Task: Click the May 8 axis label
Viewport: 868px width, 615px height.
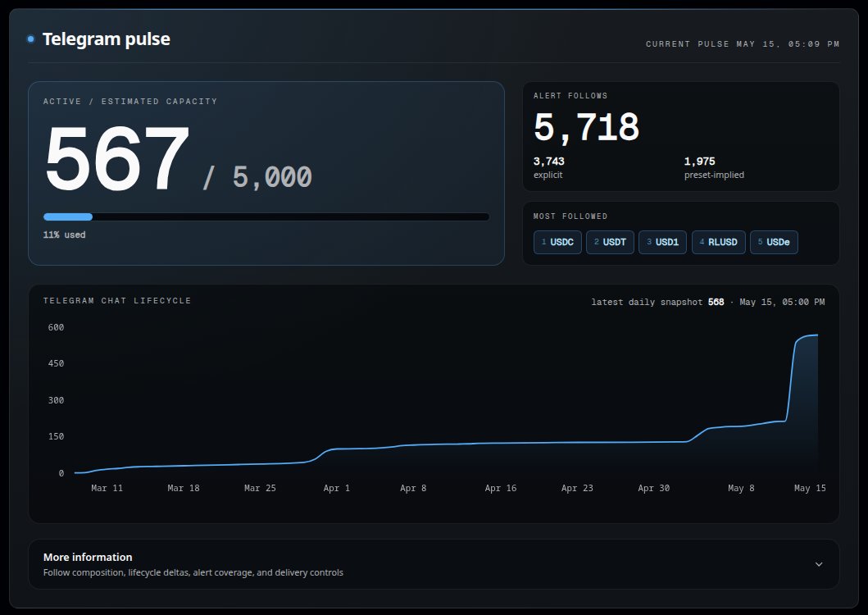Action: click(x=741, y=488)
